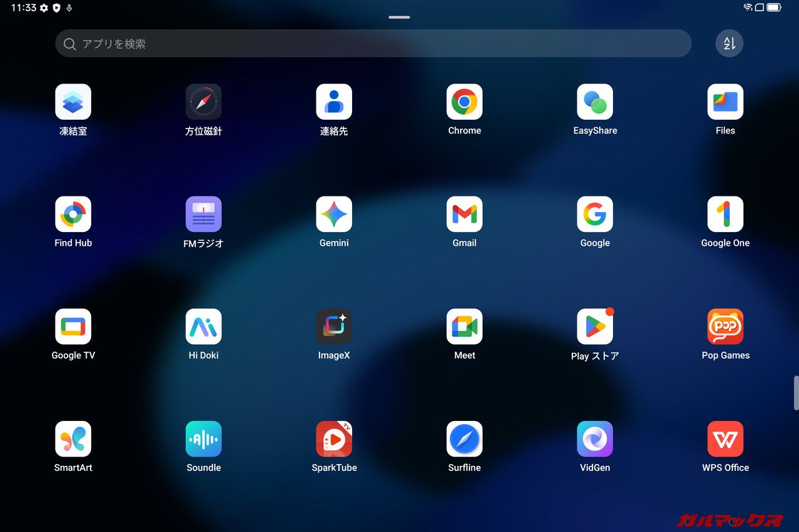The height and width of the screenshot is (532, 799).
Task: Open the Files app
Action: point(725,102)
